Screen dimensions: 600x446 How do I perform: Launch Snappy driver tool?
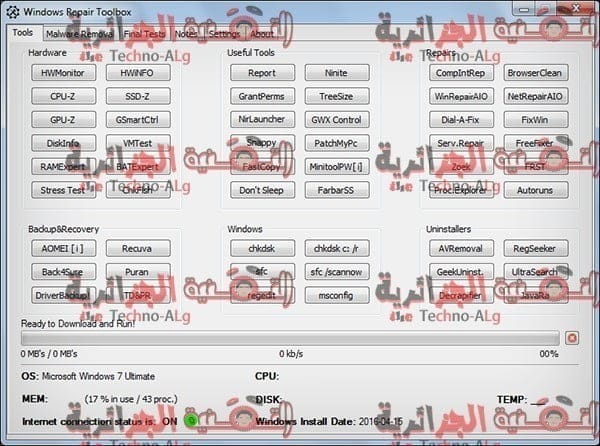pyautogui.click(x=262, y=143)
